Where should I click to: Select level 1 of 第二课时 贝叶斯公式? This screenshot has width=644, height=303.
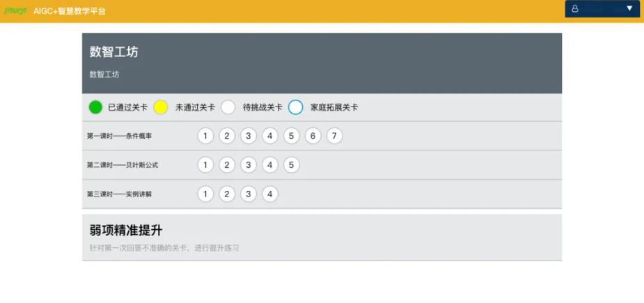(205, 165)
